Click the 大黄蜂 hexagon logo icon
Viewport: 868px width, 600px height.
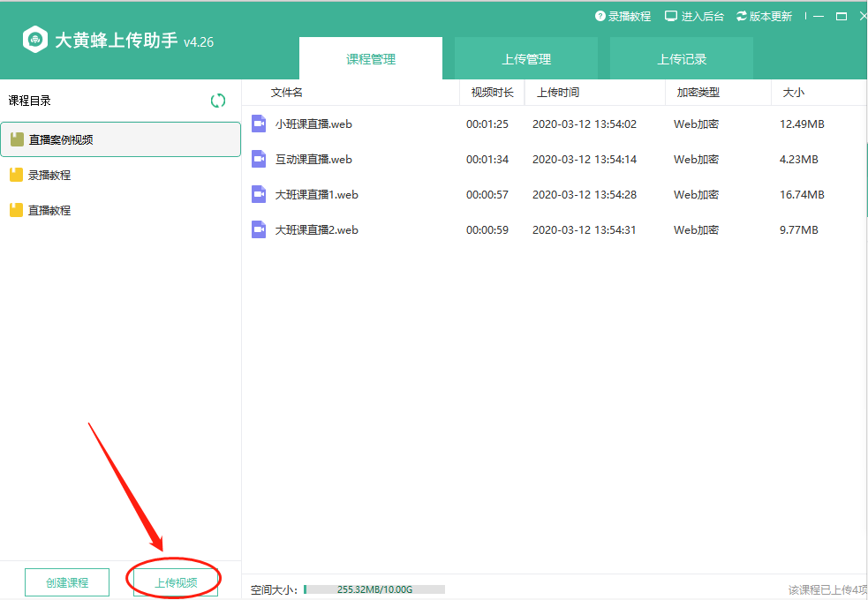35,41
